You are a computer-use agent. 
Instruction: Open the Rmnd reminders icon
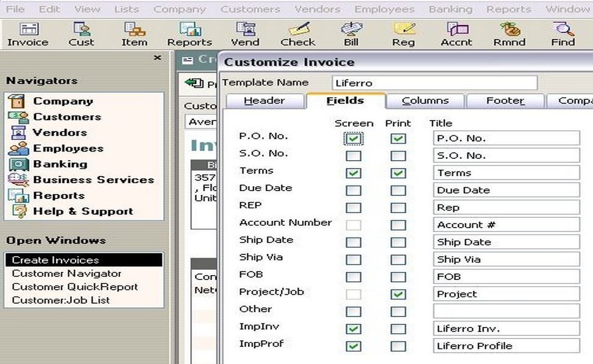click(x=510, y=32)
